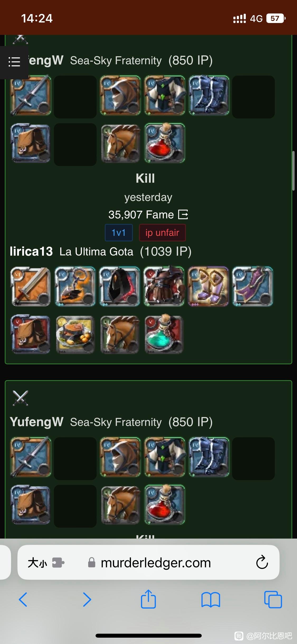The image size is (297, 644).
Task: Tap the 1v1 tag
Action: point(119,233)
